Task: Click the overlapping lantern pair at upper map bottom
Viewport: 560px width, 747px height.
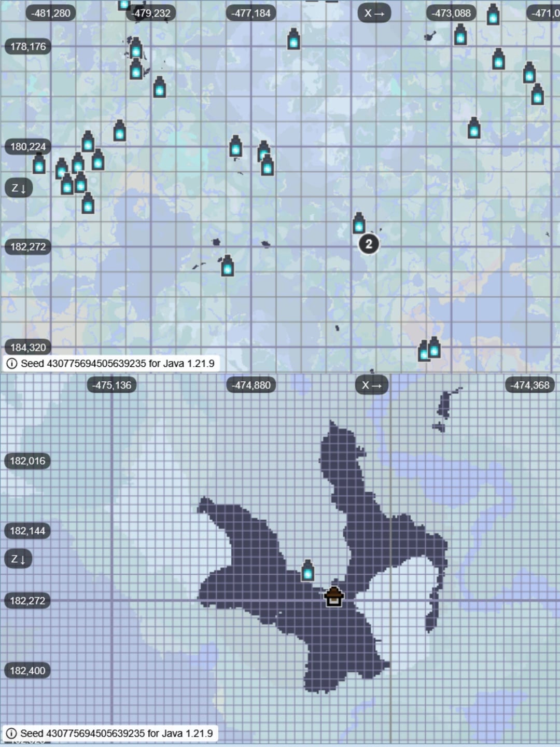Action: (429, 349)
